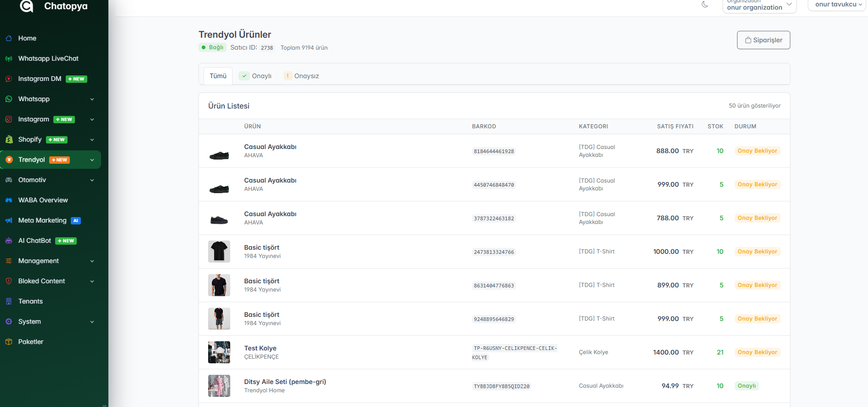Expand the Shopify menu chevron
868x407 pixels.
[92, 140]
